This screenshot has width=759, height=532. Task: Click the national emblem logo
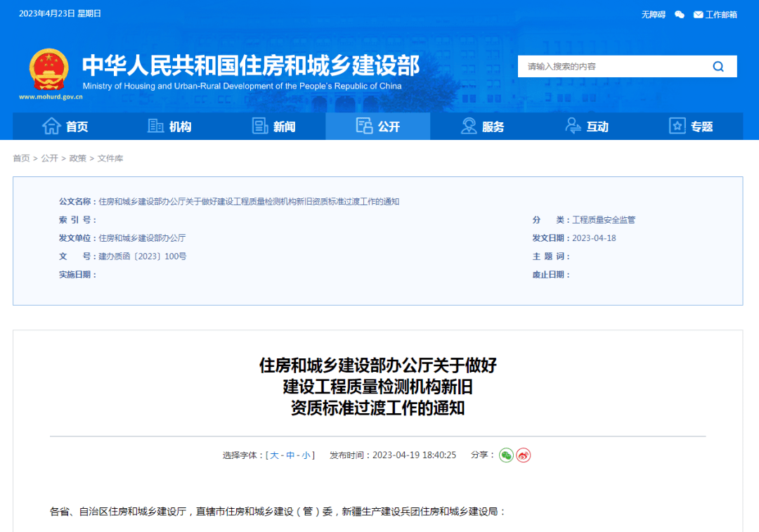[49, 70]
